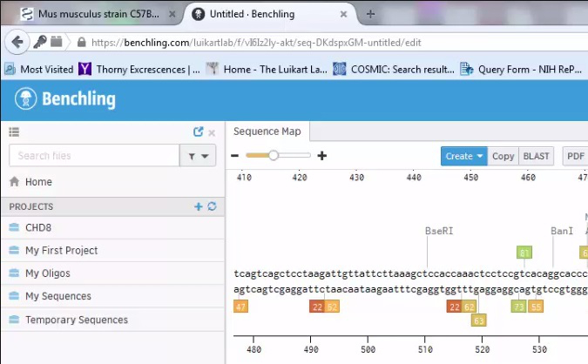The height and width of the screenshot is (364, 588).
Task: Open Query Form NIH RePORTER bookmark
Action: (x=521, y=70)
